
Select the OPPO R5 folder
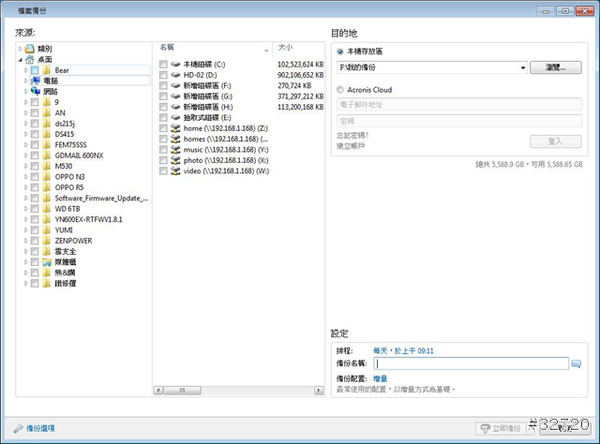(69, 187)
